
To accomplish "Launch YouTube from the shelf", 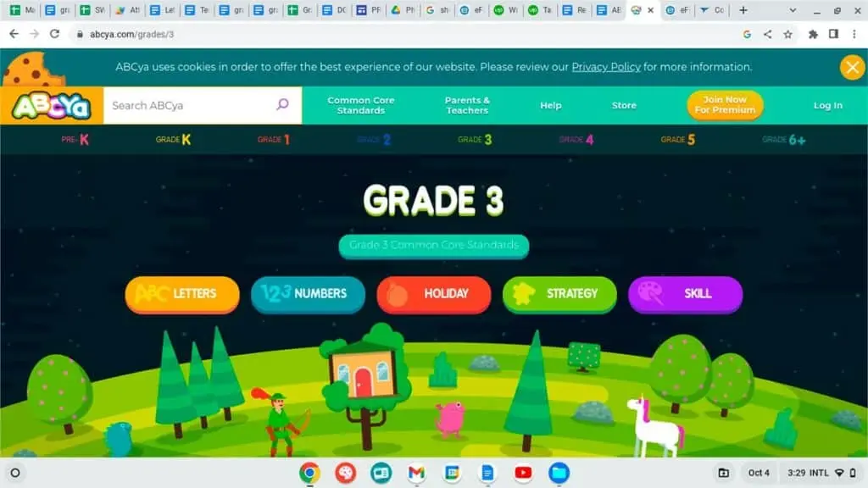I will point(523,473).
